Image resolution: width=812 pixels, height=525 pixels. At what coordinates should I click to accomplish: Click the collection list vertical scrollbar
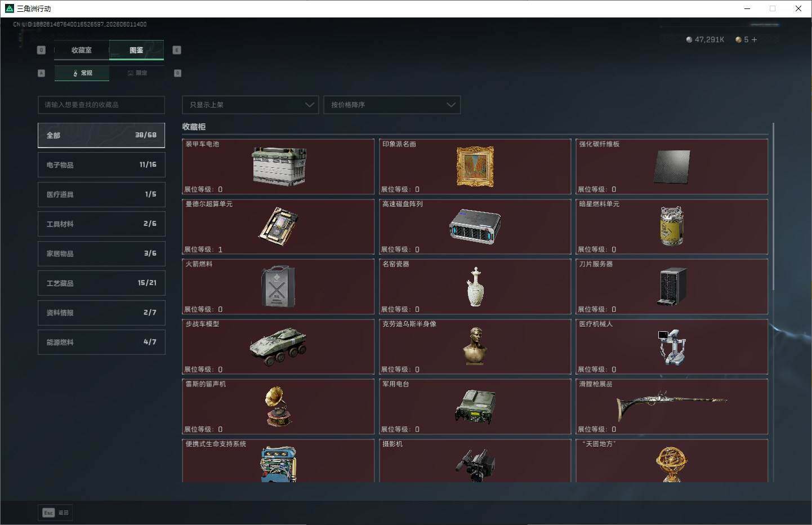click(x=773, y=207)
